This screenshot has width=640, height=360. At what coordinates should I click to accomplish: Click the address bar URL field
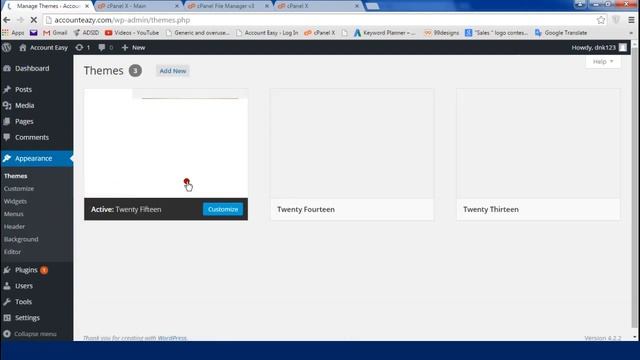coord(318,20)
